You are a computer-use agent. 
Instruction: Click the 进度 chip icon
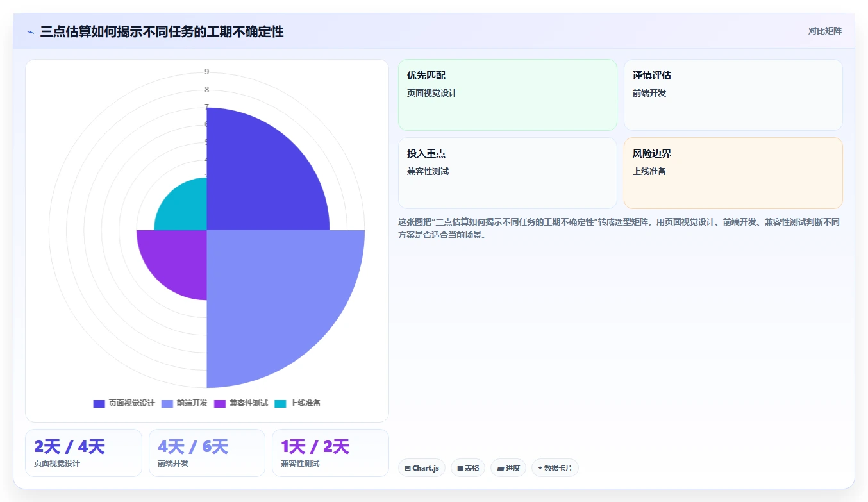(x=501, y=469)
